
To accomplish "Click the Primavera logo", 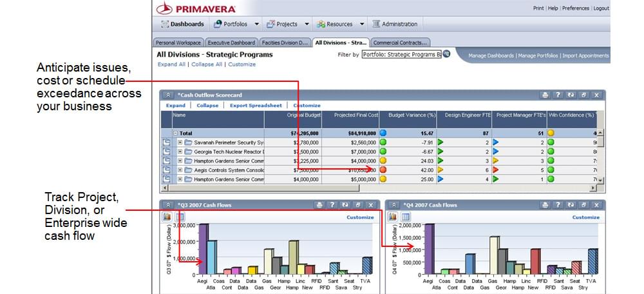I will pyautogui.click(x=196, y=8).
